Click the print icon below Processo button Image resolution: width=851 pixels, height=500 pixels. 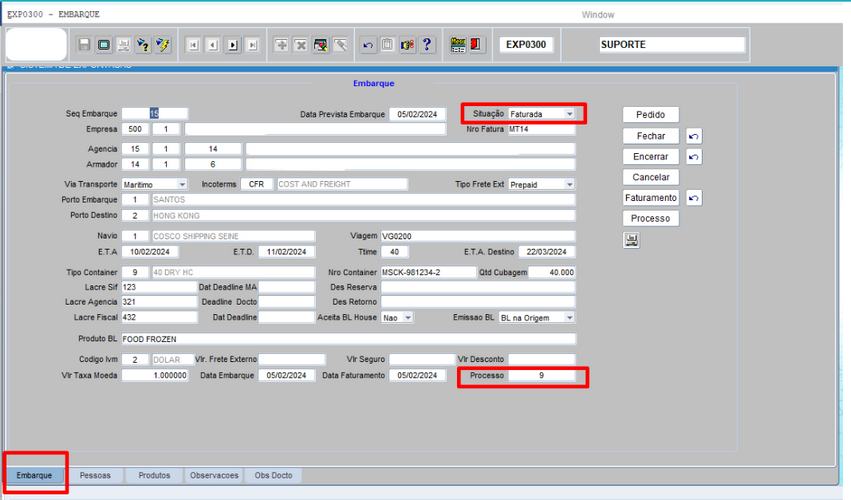[631, 240]
